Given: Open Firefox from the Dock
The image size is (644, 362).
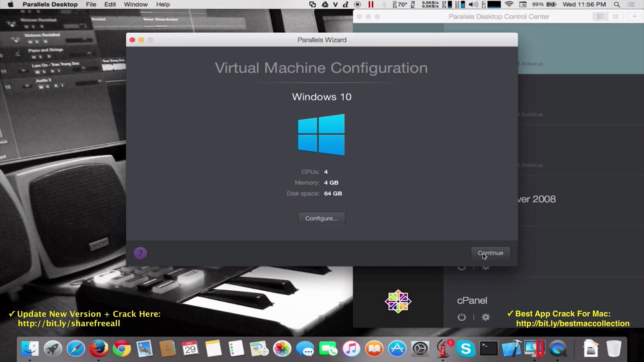Looking at the screenshot, I should point(99,349).
